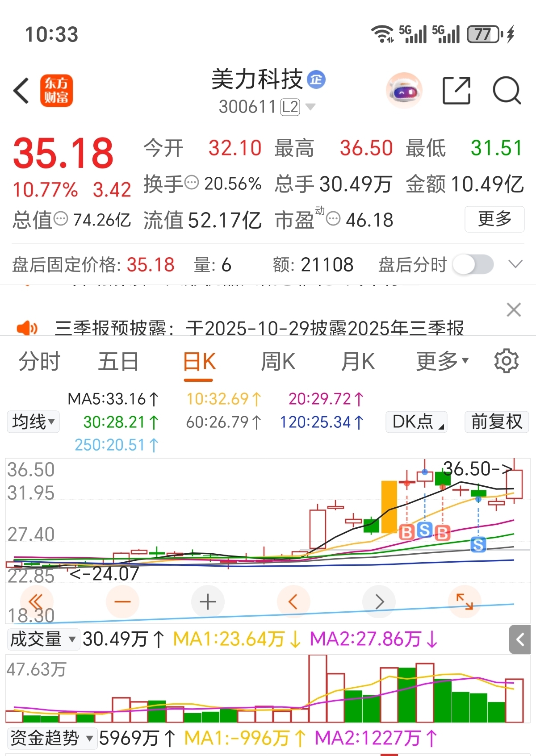Switch to the 分时 tab

40,361
